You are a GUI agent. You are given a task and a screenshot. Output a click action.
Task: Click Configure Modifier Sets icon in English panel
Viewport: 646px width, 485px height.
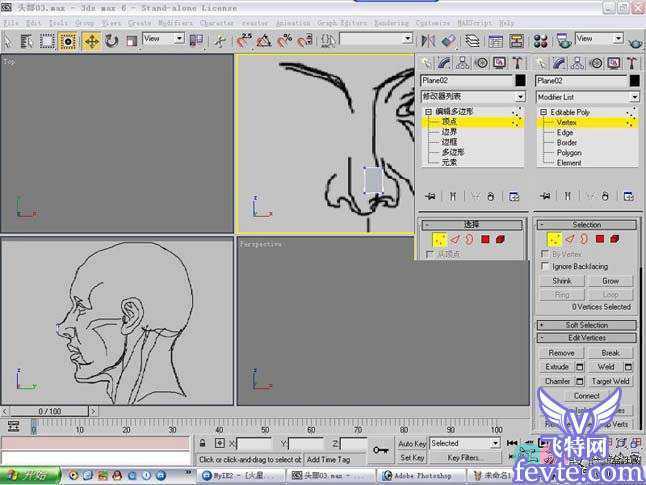(x=629, y=196)
